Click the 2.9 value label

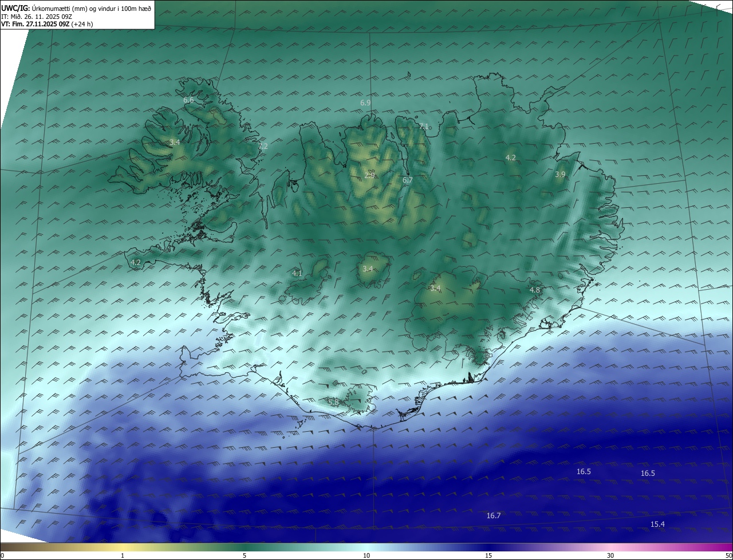(369, 175)
